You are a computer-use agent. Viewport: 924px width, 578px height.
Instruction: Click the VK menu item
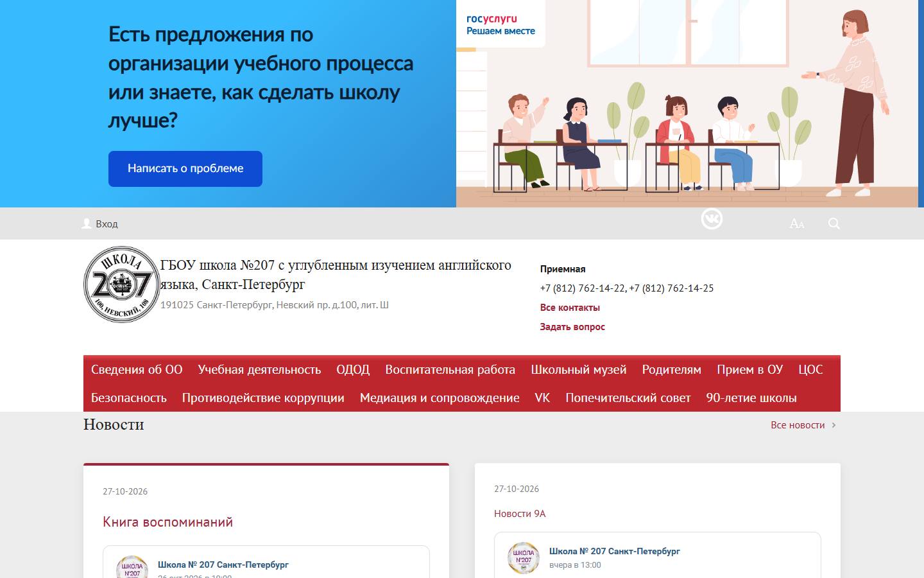pos(542,398)
